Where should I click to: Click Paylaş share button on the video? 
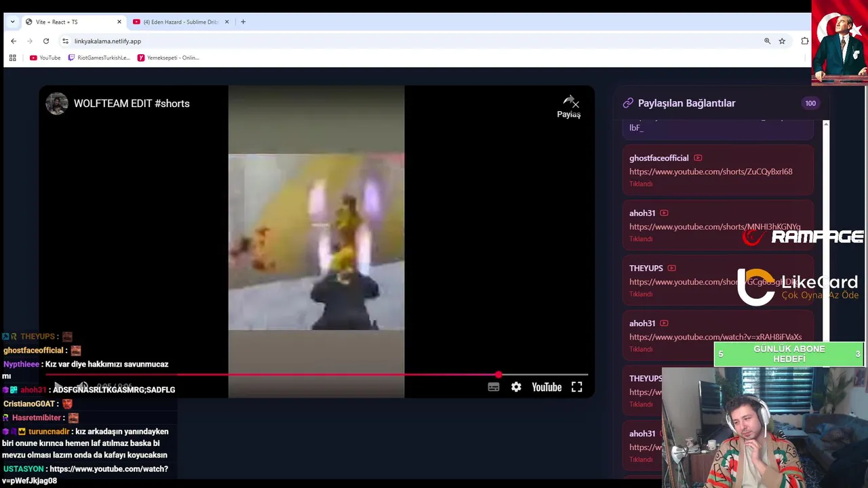568,107
